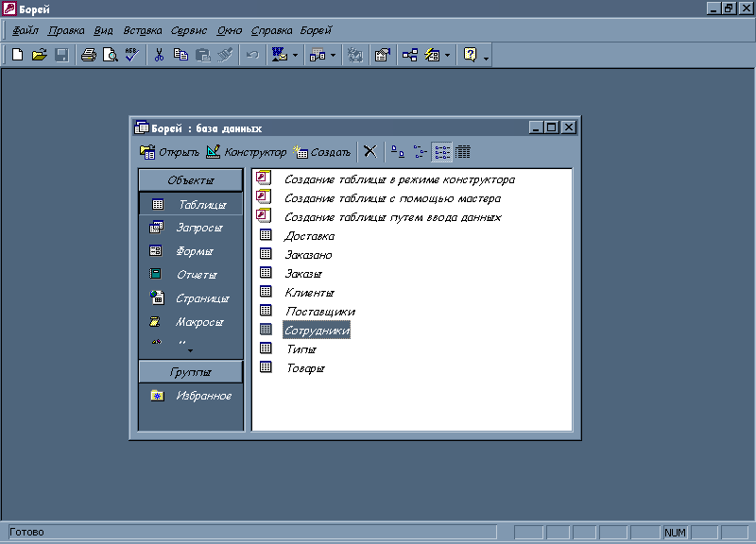756x544 pixels.
Task: Click the Copy icon
Action: (180, 55)
